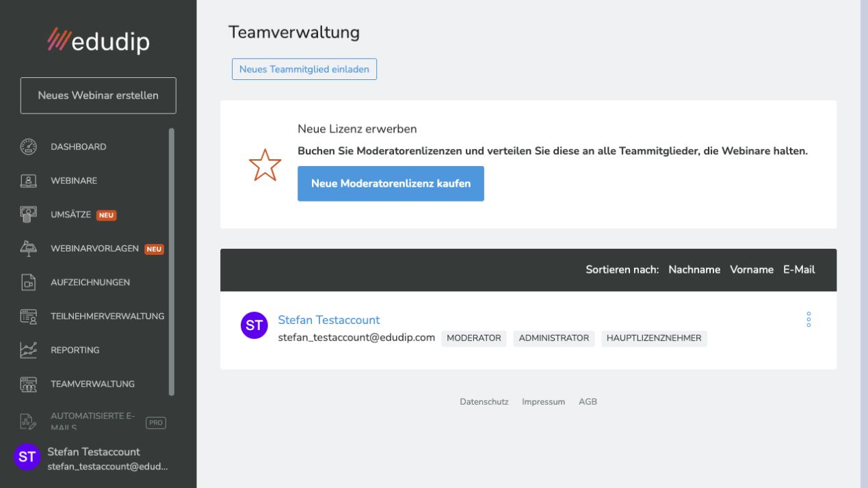Sort team list by Vorname
Viewport: 868px width, 488px height.
click(x=752, y=270)
